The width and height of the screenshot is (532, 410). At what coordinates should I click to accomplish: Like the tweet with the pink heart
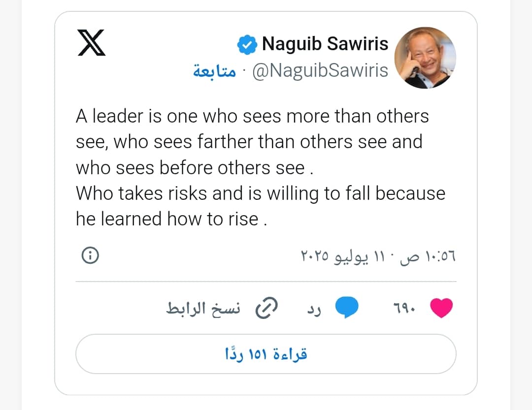[x=441, y=308]
